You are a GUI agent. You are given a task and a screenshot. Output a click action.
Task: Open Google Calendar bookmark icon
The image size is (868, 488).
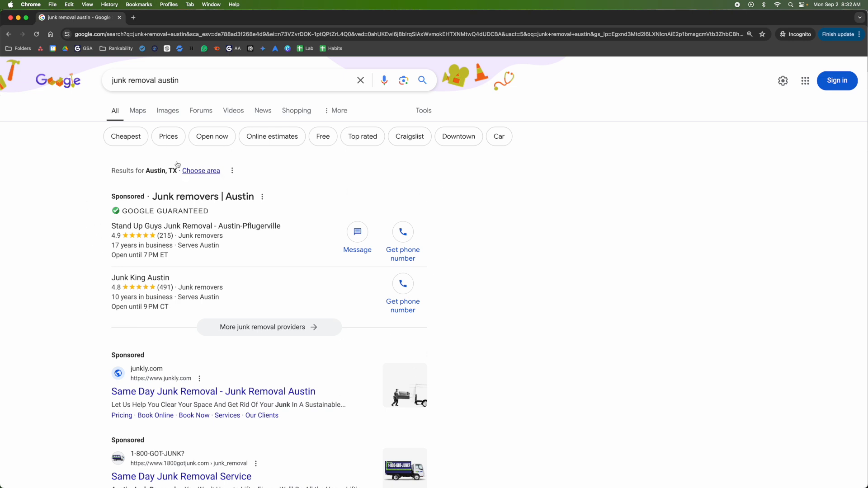(53, 48)
